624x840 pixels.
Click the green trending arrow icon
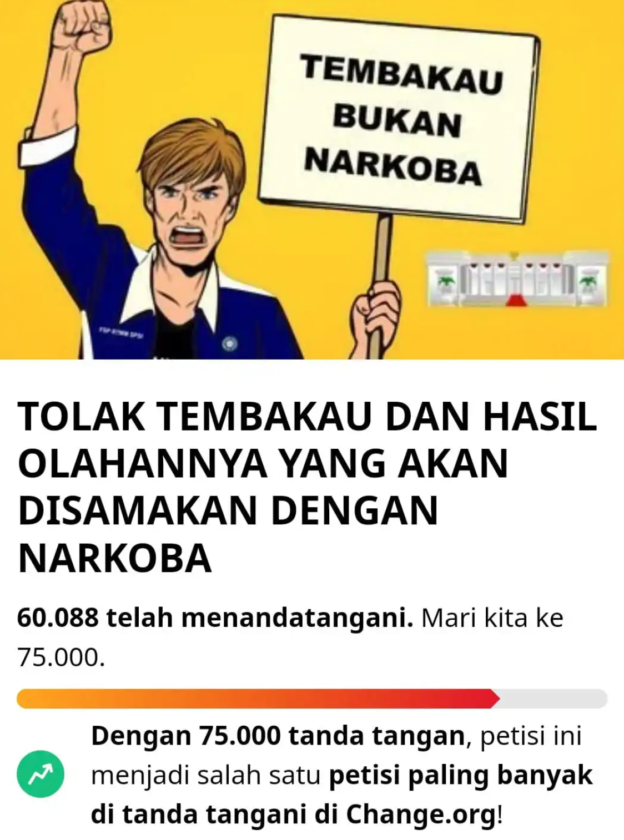41,774
